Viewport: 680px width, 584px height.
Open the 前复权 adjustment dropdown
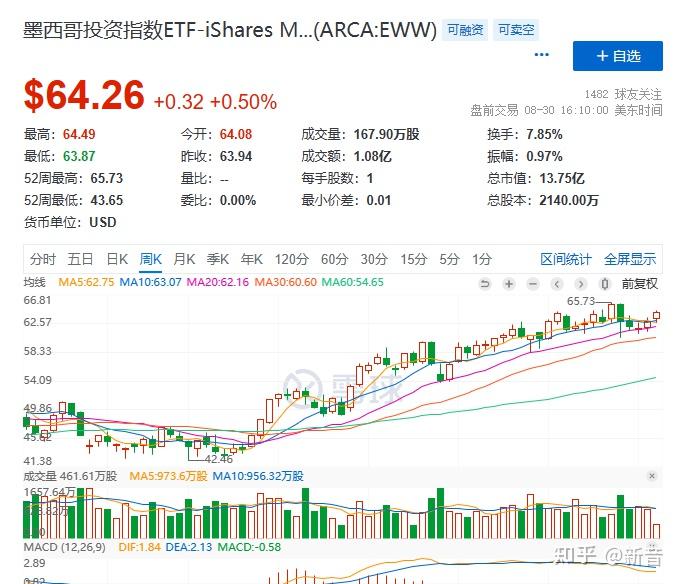(x=640, y=284)
